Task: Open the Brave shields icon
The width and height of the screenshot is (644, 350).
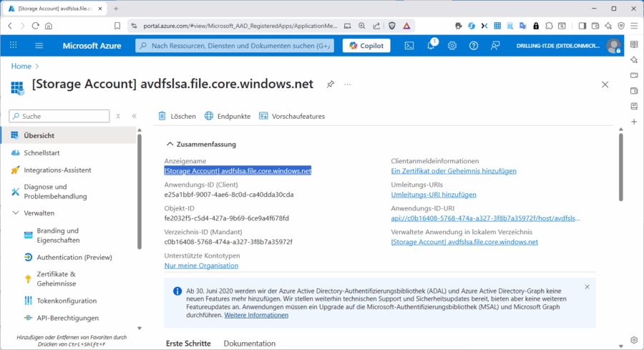Action: click(x=392, y=26)
